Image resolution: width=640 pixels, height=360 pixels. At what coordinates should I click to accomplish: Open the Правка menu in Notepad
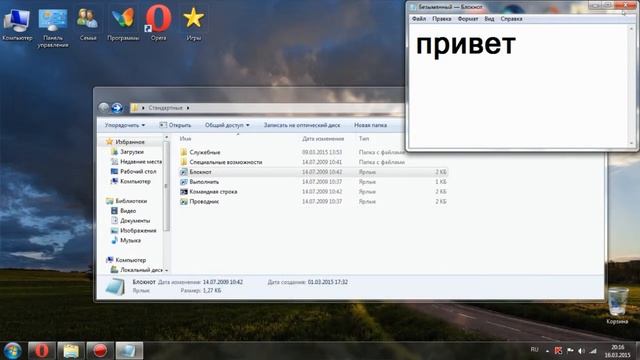point(442,19)
